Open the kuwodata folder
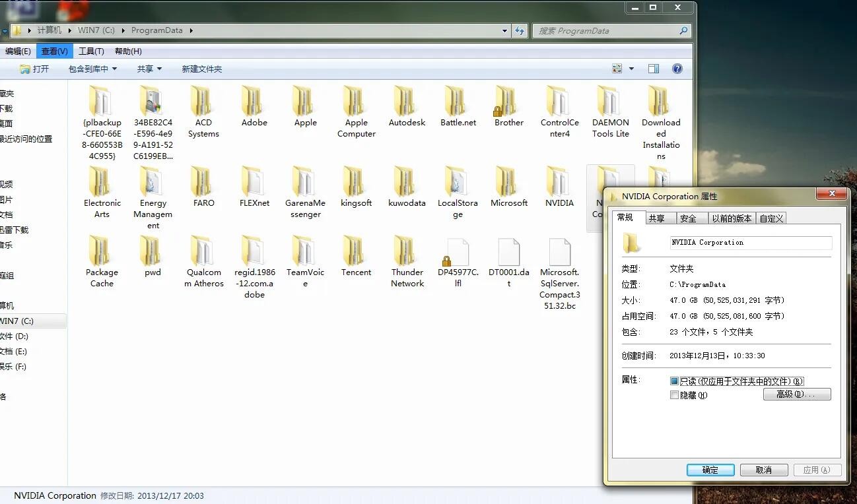This screenshot has width=857, height=504. click(x=407, y=186)
